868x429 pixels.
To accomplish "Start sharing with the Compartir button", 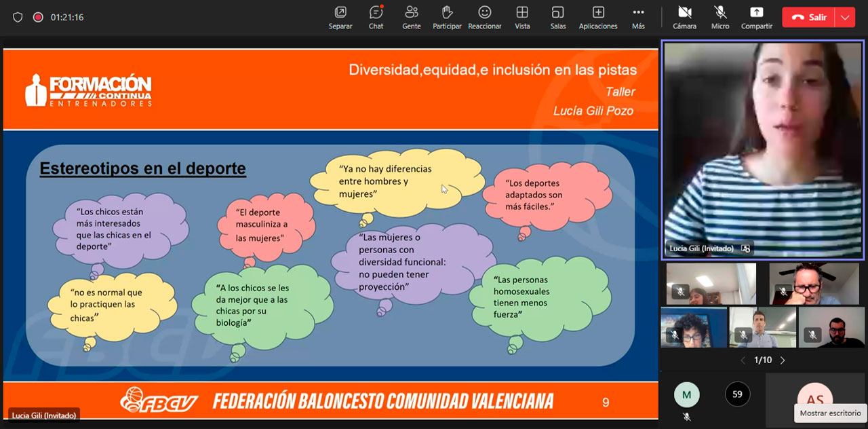I will (756, 18).
